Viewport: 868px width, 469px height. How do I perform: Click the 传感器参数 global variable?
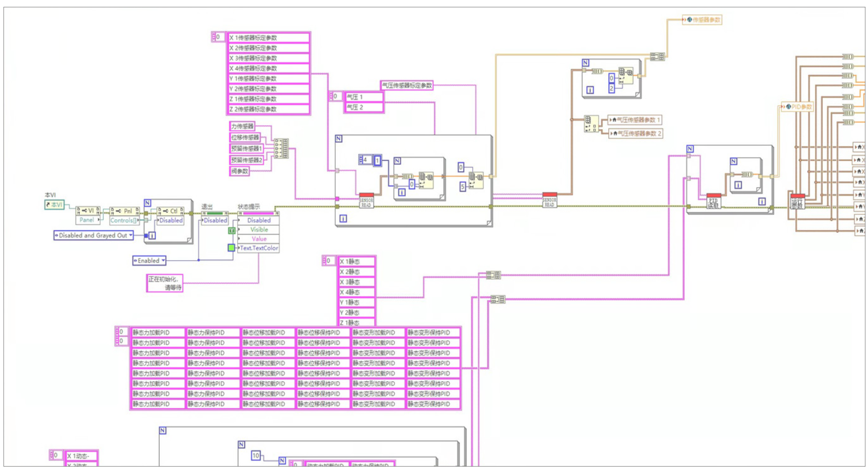click(x=703, y=20)
